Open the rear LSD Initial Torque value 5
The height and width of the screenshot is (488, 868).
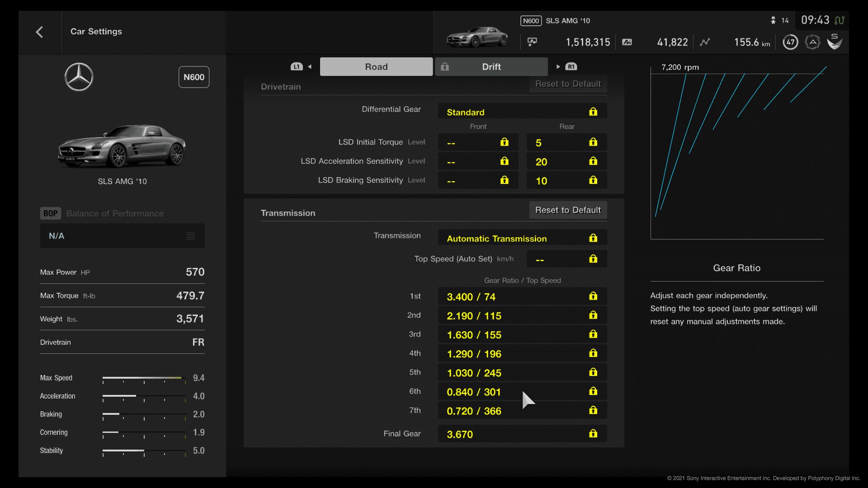pyautogui.click(x=566, y=142)
